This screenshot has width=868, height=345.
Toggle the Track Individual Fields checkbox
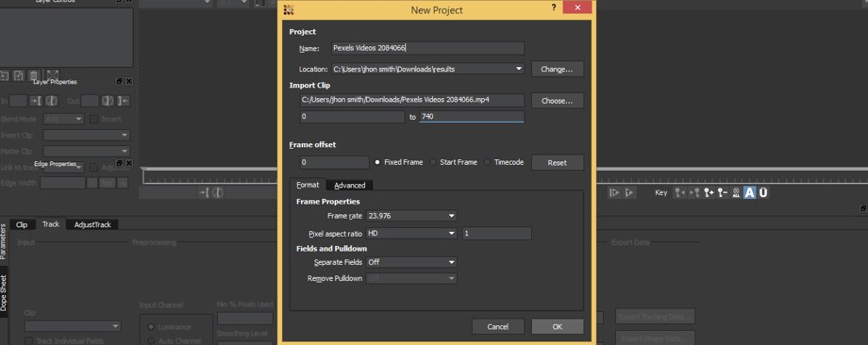pos(28,341)
